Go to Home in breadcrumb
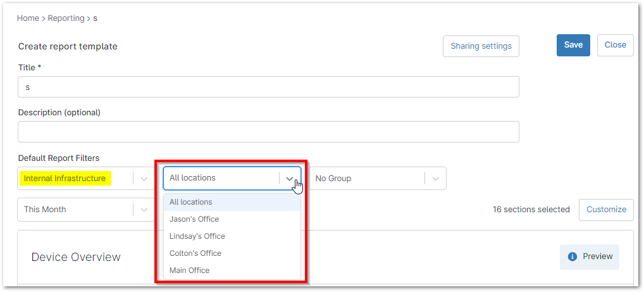The height and width of the screenshot is (292, 644). (x=28, y=18)
